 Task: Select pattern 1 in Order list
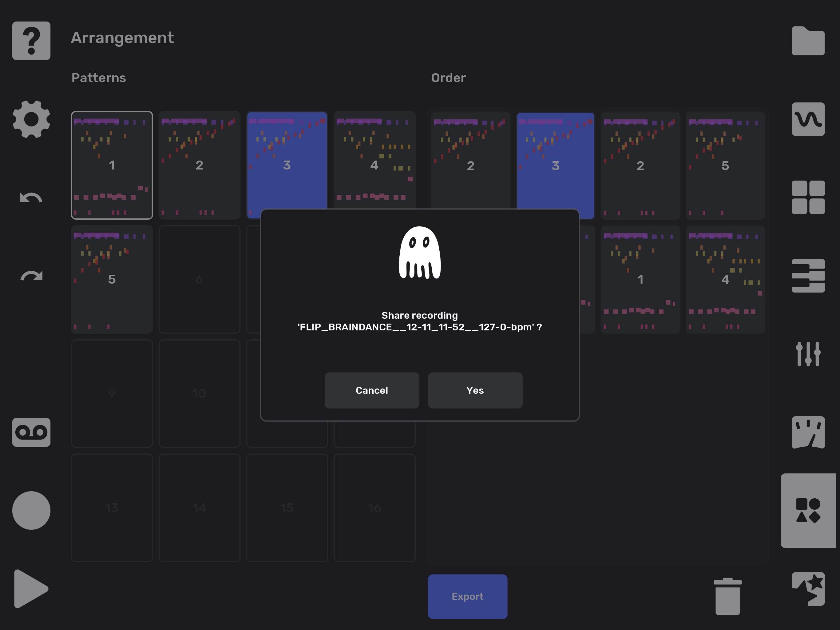click(x=640, y=280)
